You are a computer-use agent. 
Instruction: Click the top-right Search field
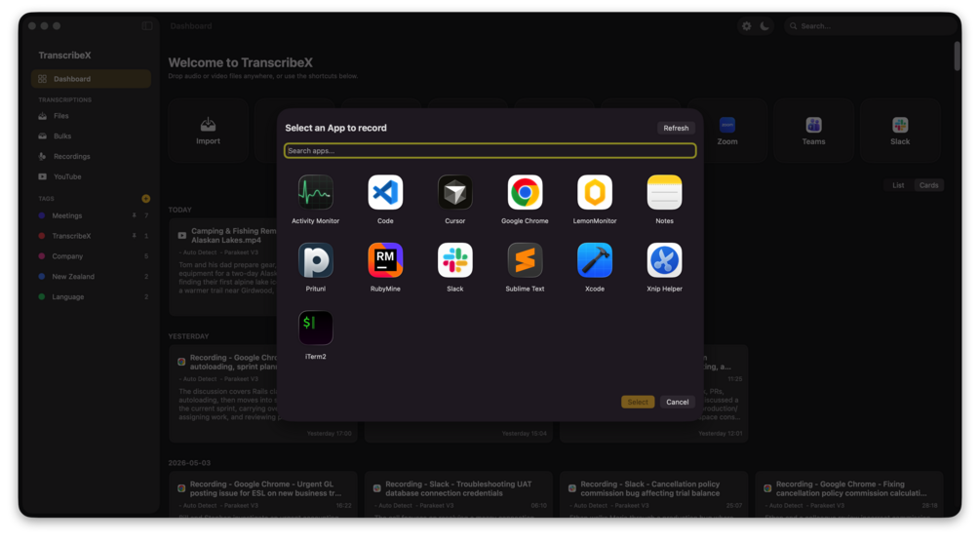point(870,26)
